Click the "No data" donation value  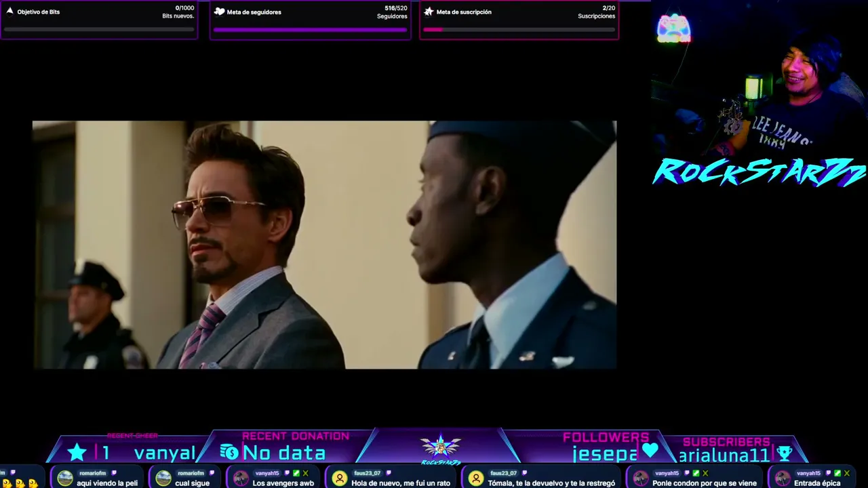tap(284, 453)
